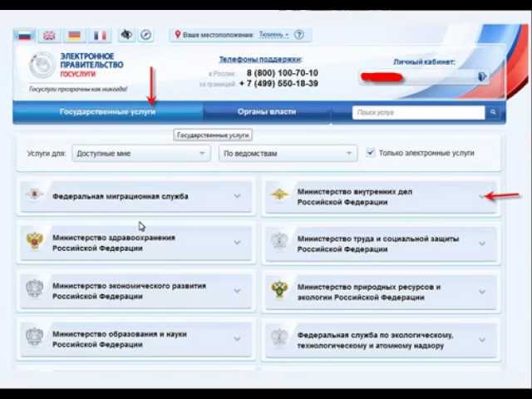This screenshot has height=399, width=532.
Task: Pick the French flag language icon
Action: [x=100, y=35]
